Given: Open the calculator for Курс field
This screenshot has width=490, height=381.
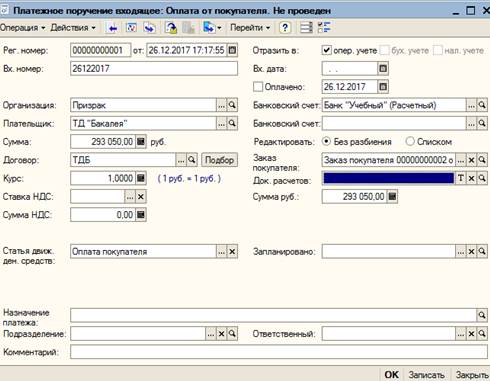Looking at the screenshot, I should coord(141,178).
